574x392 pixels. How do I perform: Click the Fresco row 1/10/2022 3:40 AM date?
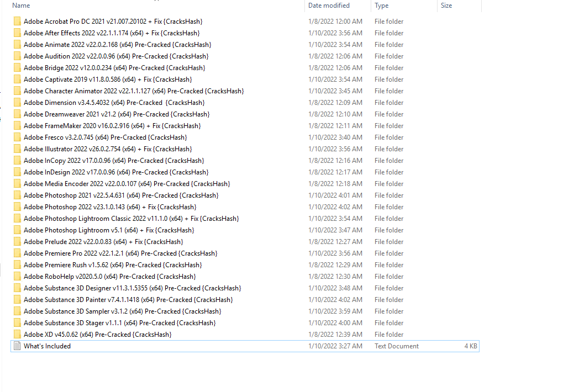tap(335, 137)
